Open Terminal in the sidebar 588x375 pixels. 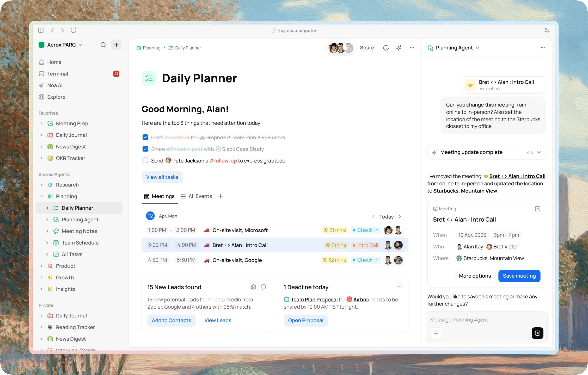(x=58, y=74)
